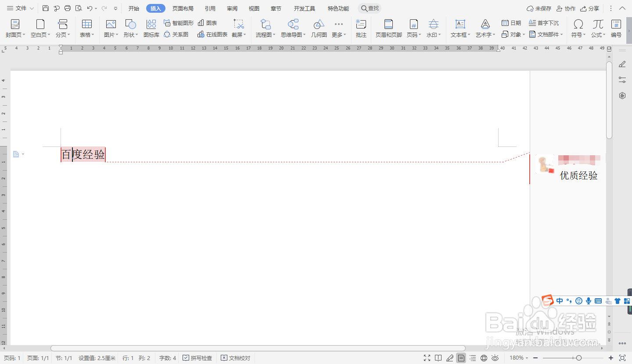Insert a symbol (符号)
This screenshot has width=632, height=364.
pos(578,29)
